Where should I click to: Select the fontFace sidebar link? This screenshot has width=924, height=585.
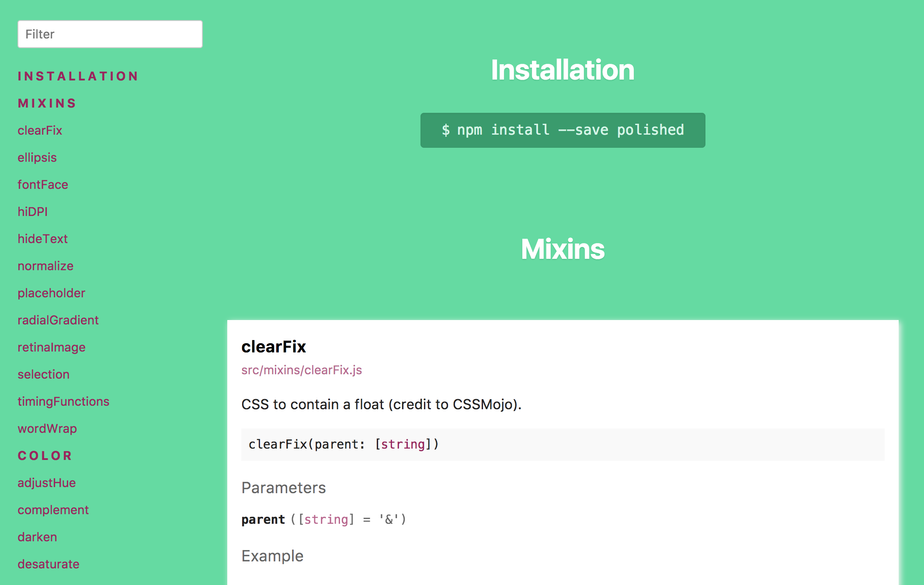pos(43,185)
